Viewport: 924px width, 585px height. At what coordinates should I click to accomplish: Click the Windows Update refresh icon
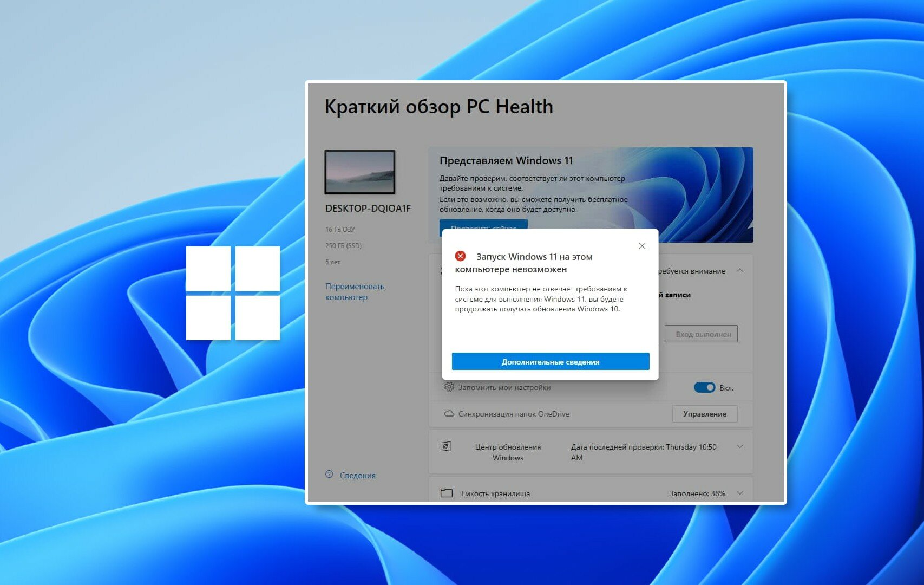[x=445, y=447]
